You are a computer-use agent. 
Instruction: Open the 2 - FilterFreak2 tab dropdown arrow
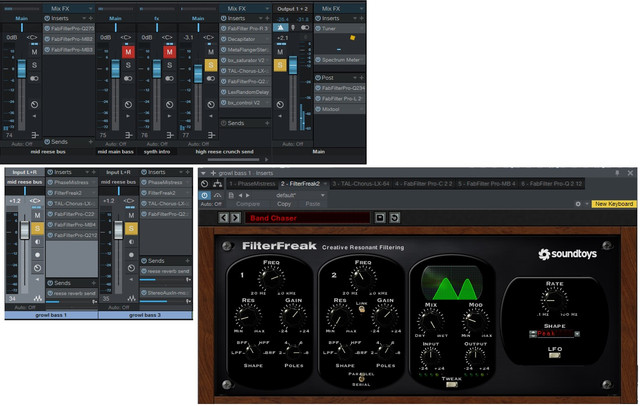(x=325, y=184)
